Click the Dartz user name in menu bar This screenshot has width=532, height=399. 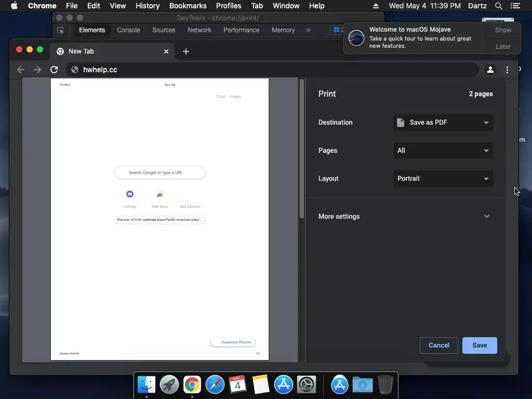(477, 6)
